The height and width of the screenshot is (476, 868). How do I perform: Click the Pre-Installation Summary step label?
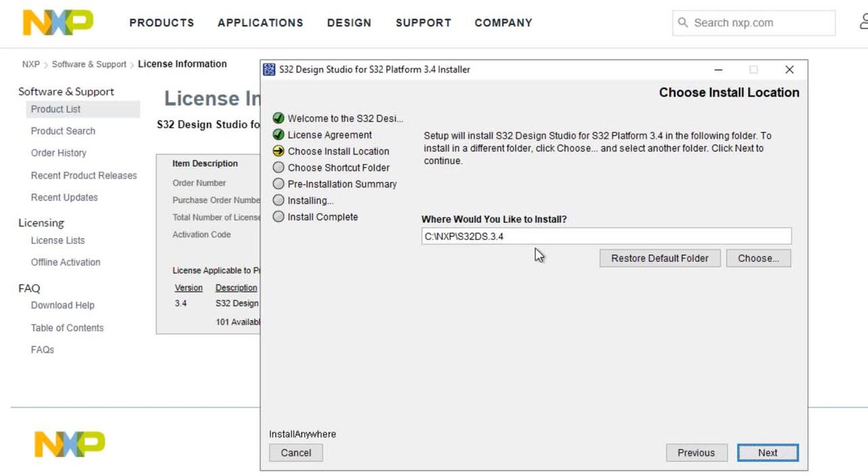tap(342, 184)
